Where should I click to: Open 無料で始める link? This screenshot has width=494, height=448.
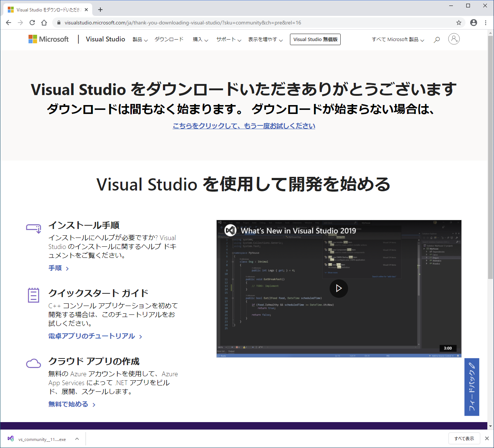click(x=72, y=404)
